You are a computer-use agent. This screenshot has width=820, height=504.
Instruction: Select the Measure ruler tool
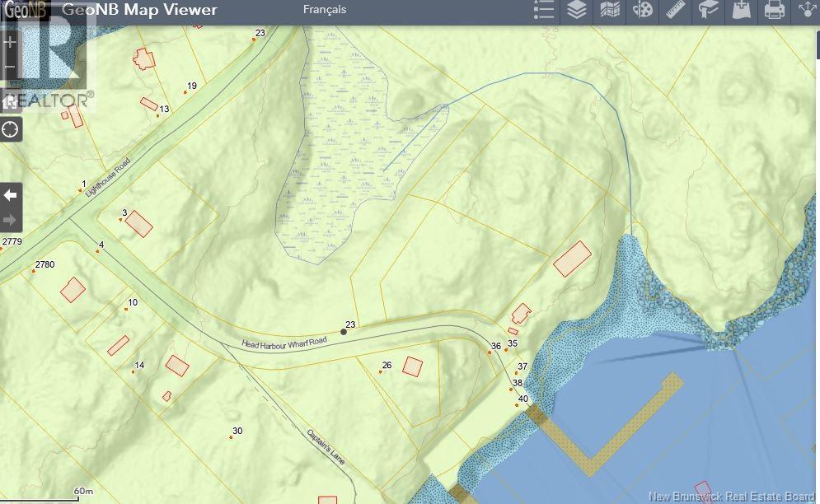(676, 10)
